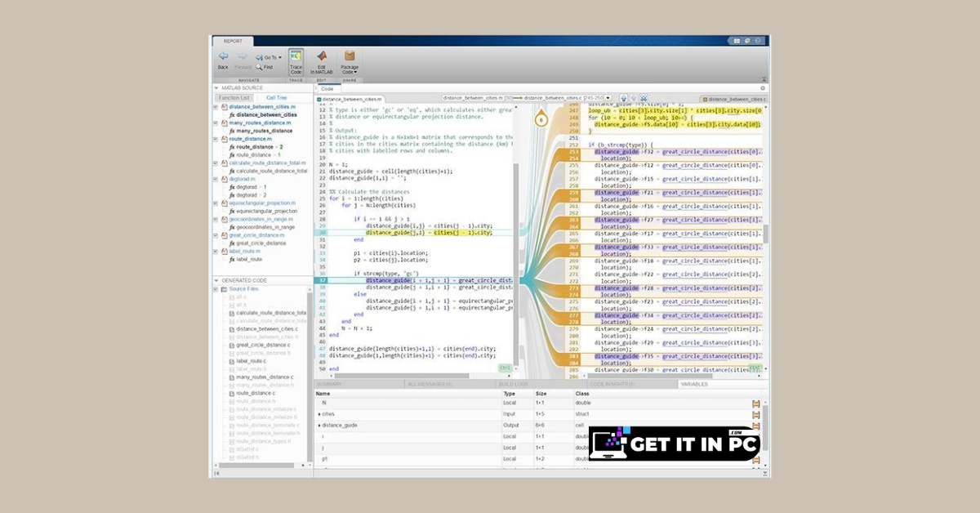Select geocoordinates_in_range.m file
The height and width of the screenshot is (513, 980).
coord(261,219)
